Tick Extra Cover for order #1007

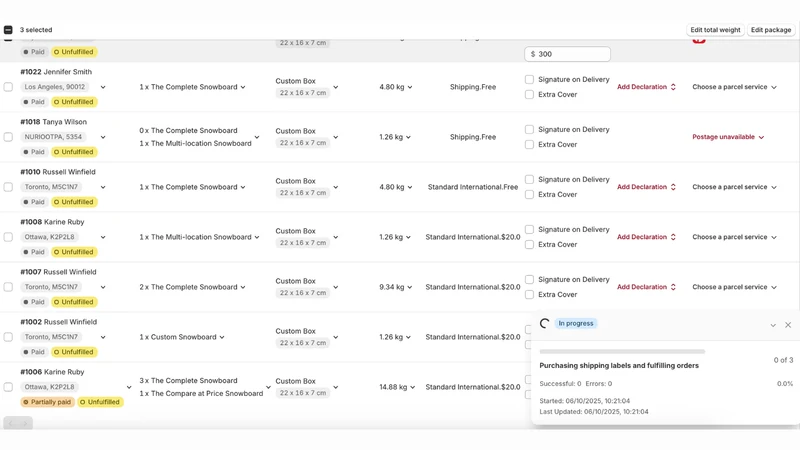529,294
